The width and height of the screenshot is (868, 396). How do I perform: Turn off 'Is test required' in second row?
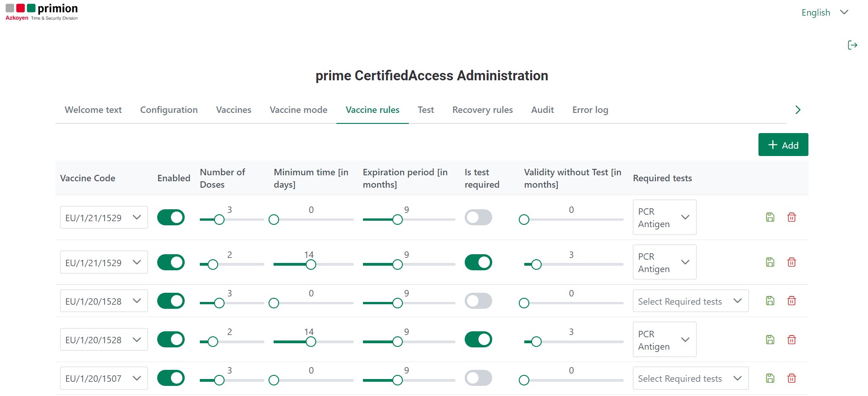(x=478, y=262)
